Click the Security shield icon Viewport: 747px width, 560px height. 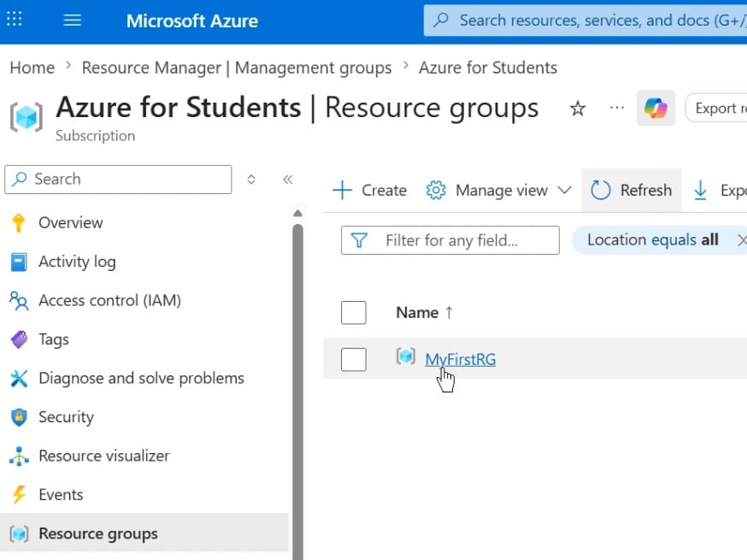[19, 417]
